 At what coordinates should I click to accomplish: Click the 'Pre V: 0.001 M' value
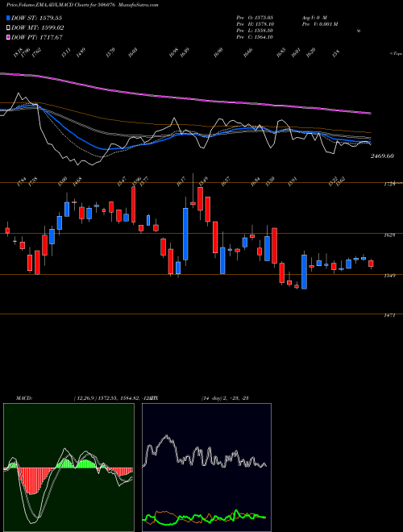pyautogui.click(x=319, y=24)
